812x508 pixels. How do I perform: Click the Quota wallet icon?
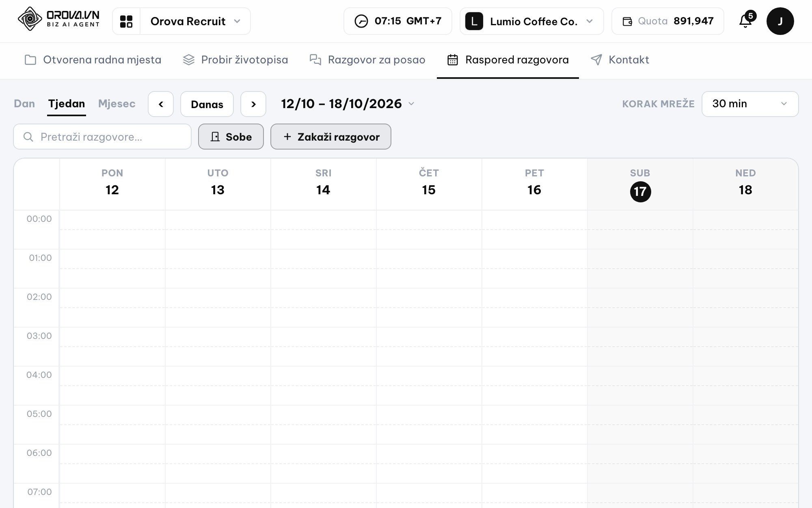click(x=627, y=22)
